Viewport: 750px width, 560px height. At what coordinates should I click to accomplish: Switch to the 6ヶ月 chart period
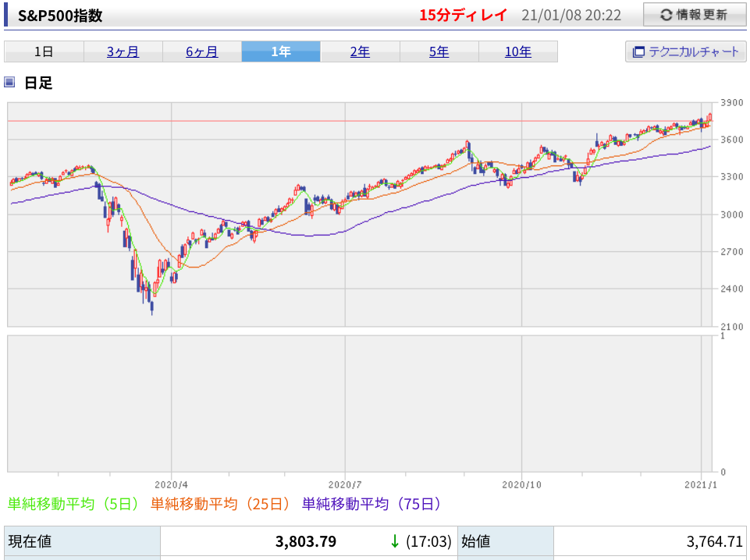(202, 51)
